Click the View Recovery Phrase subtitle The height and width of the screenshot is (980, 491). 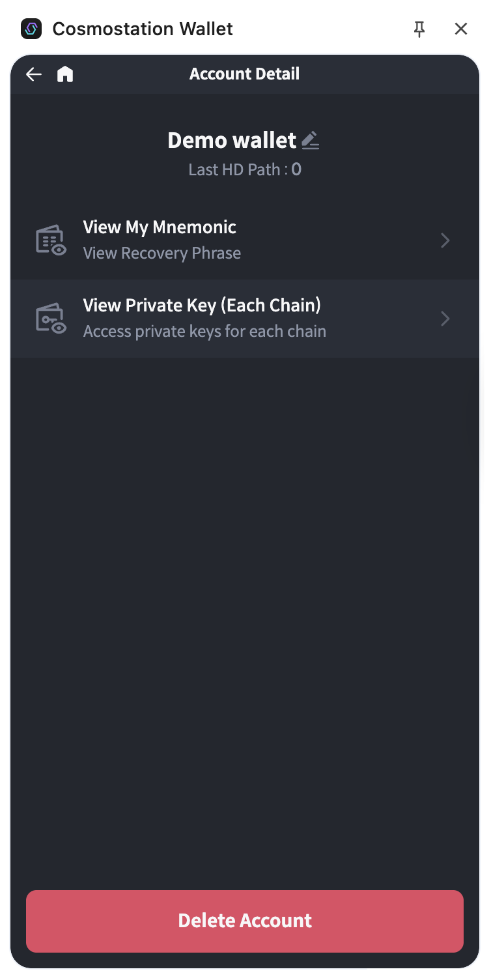162,253
